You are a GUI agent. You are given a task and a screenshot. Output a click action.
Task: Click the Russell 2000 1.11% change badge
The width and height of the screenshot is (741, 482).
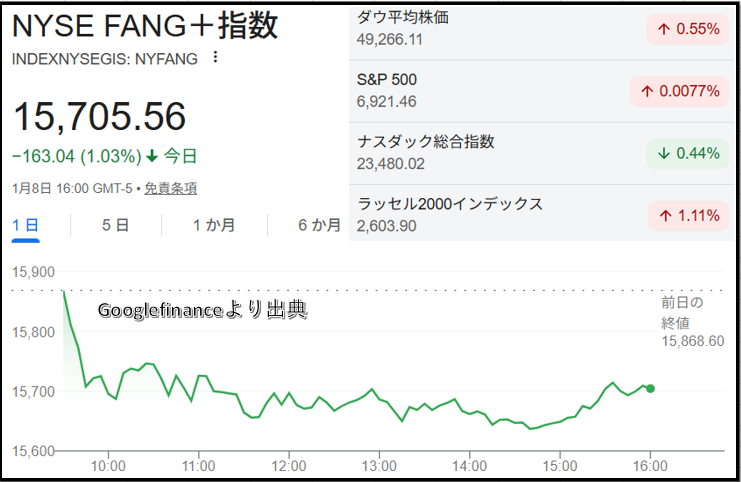688,214
